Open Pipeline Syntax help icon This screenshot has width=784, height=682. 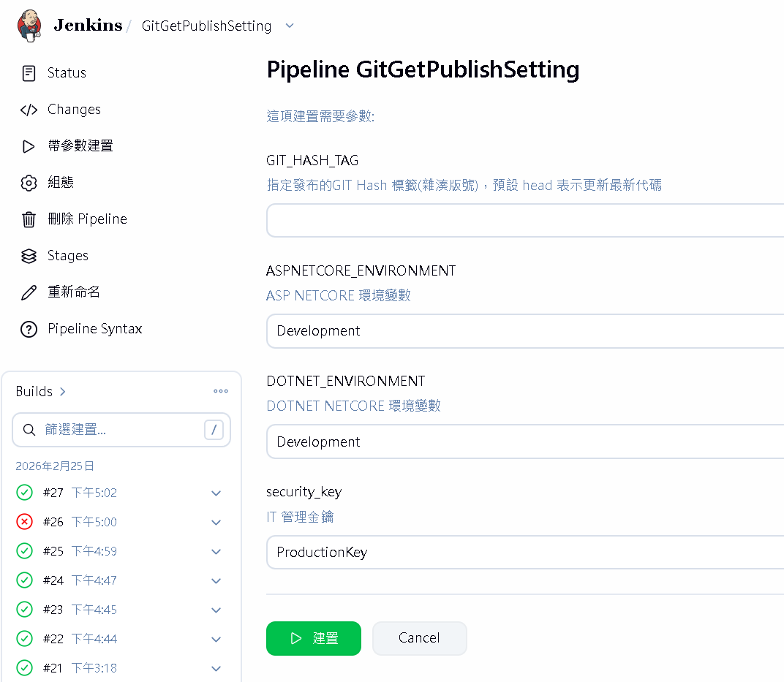(x=29, y=329)
